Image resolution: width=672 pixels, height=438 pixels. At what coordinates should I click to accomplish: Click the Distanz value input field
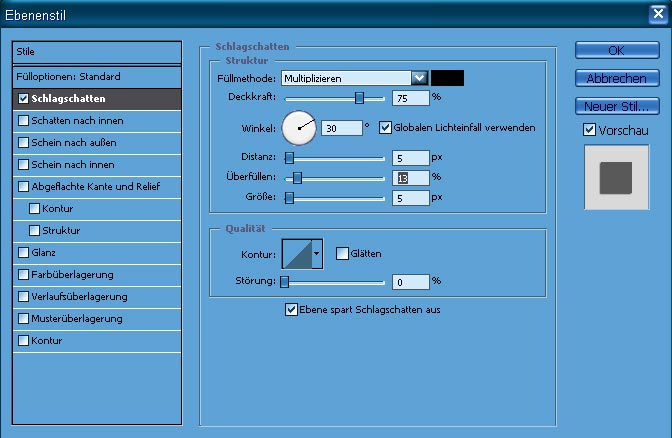(x=411, y=158)
